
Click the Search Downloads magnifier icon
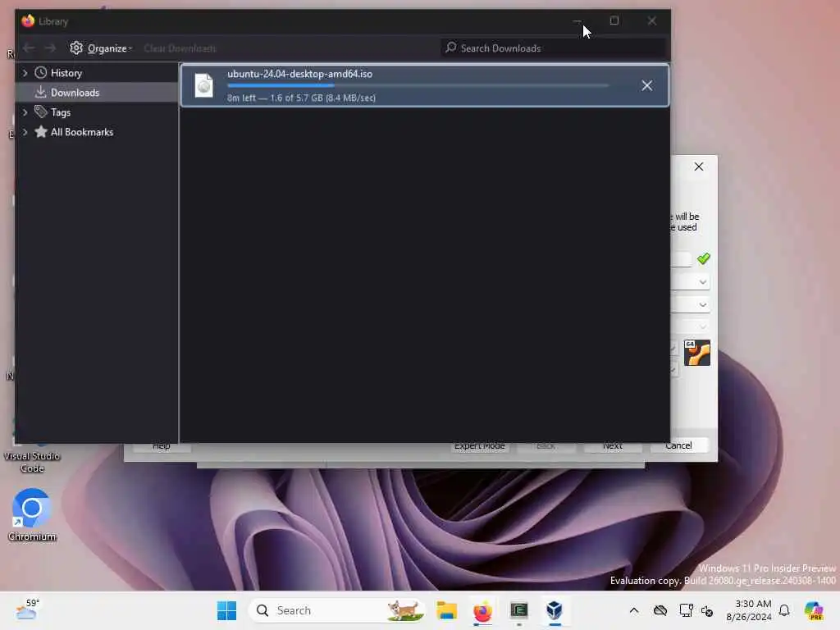tap(451, 48)
